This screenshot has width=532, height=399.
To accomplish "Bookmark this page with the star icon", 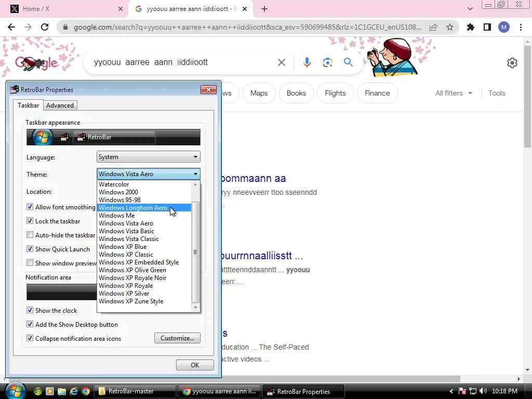I will (x=450, y=27).
